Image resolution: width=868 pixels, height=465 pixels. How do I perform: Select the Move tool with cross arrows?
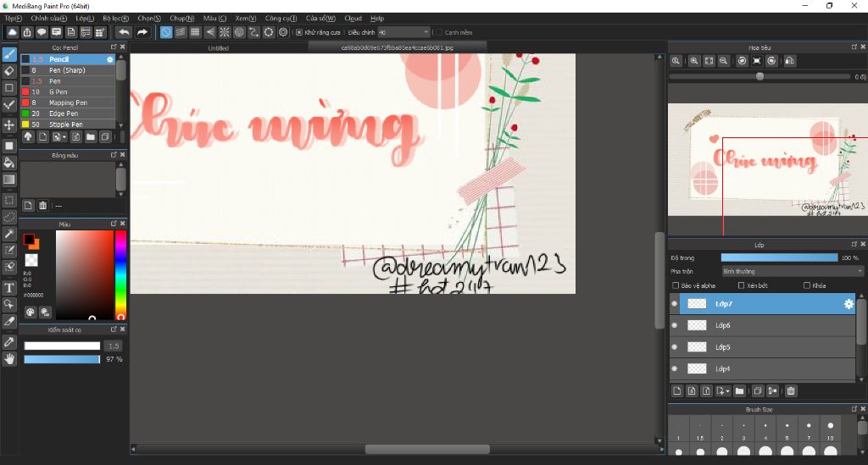click(x=8, y=125)
